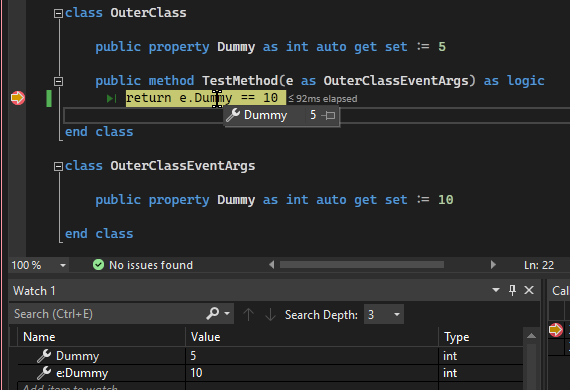
Task: Click the breakpoint marker in the editor gutter
Action: [18, 98]
